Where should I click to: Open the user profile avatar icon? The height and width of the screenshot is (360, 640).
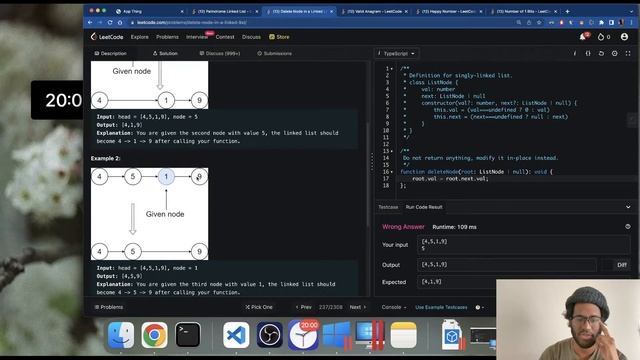[624, 37]
